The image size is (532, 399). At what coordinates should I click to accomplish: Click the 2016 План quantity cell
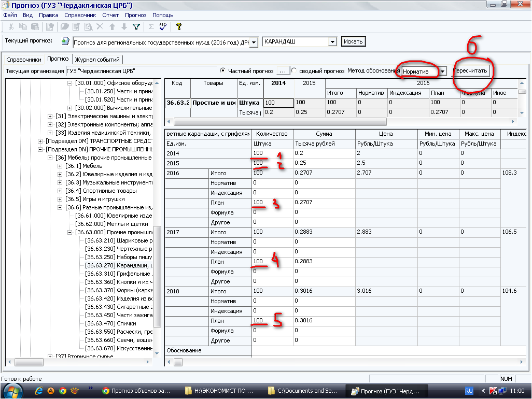pos(272,203)
